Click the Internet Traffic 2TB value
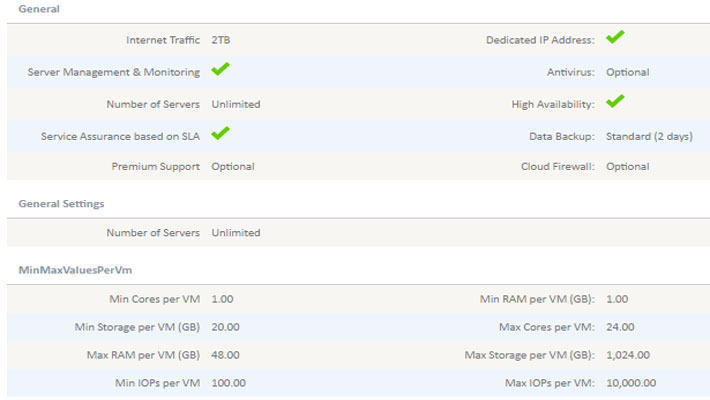Viewport: 710px width, 400px height. pyautogui.click(x=221, y=40)
